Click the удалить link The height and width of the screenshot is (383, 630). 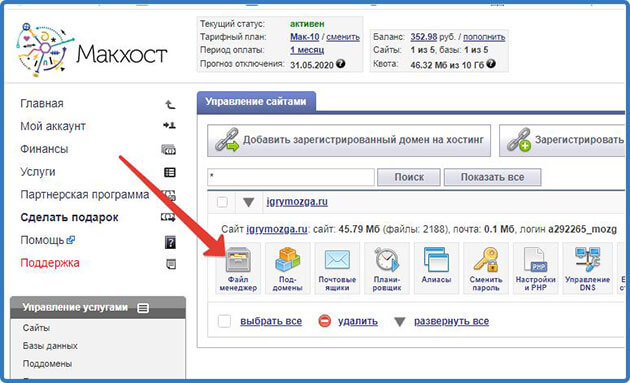point(358,322)
